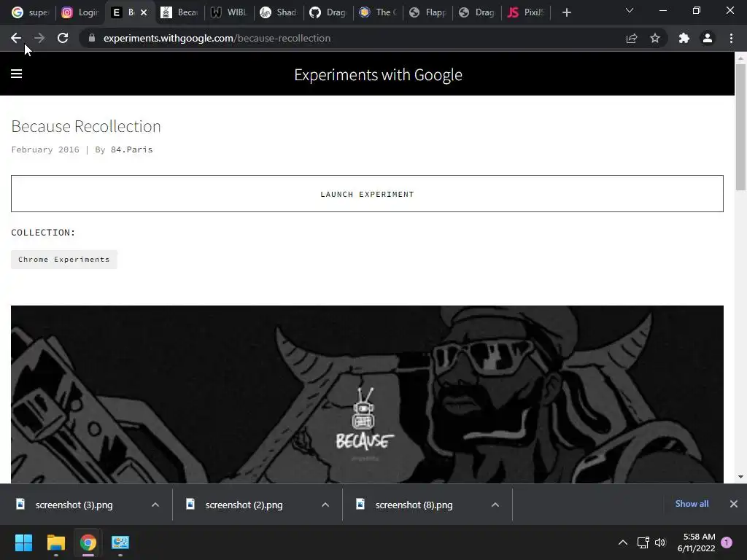Image resolution: width=747 pixels, height=560 pixels.
Task: Switch to the WIBL tab
Action: coord(228,12)
